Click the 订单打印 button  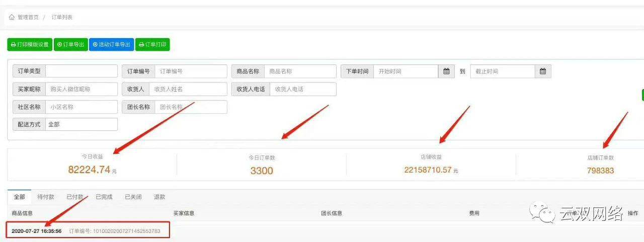coord(152,44)
